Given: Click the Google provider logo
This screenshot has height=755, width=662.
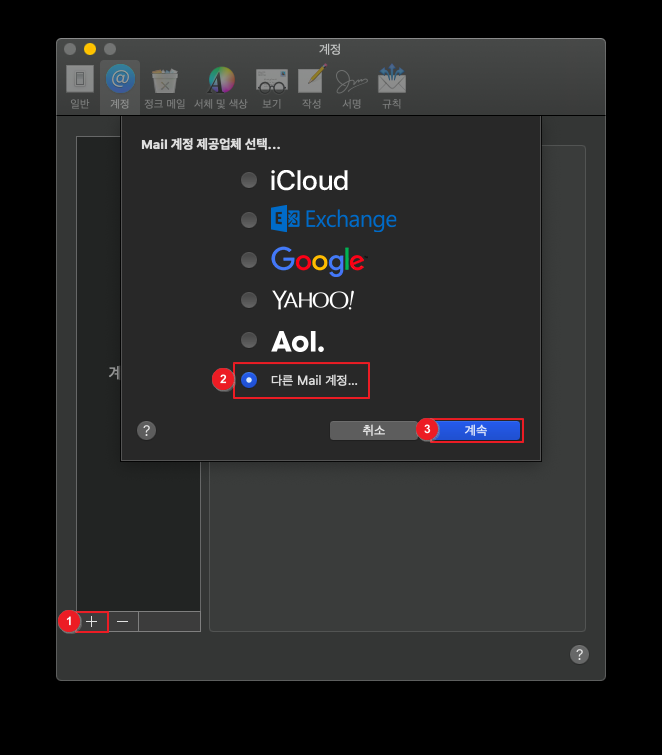Looking at the screenshot, I should (319, 261).
